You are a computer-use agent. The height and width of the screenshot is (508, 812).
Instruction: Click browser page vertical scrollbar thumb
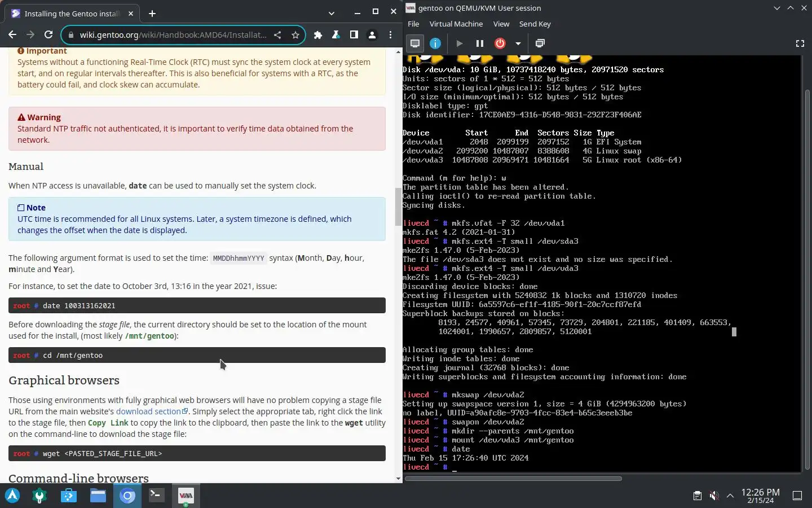coord(398,206)
